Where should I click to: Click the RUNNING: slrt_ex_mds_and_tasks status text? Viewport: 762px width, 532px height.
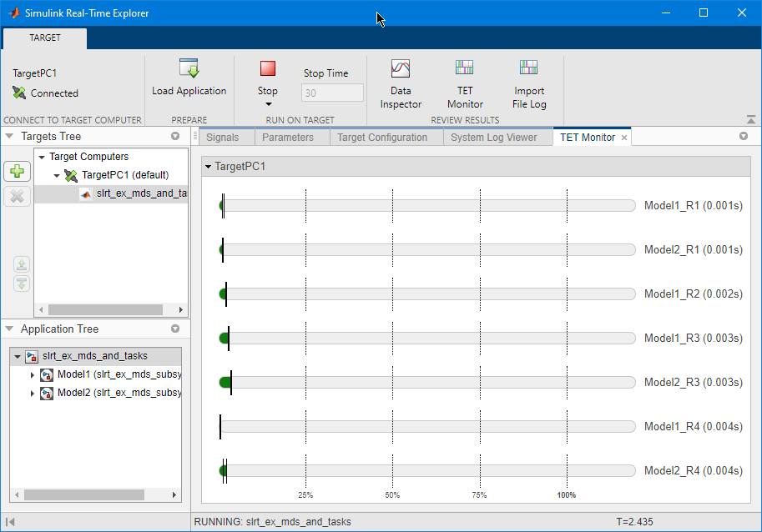(x=272, y=522)
